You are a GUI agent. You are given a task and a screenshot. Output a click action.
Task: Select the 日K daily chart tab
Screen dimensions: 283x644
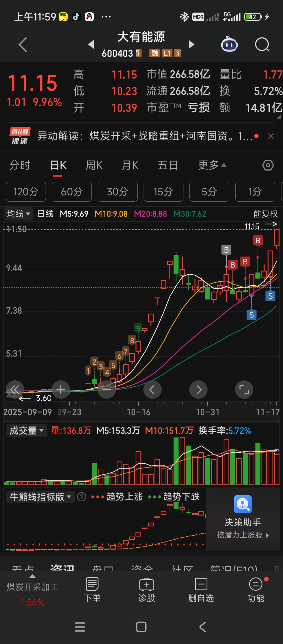(x=58, y=165)
